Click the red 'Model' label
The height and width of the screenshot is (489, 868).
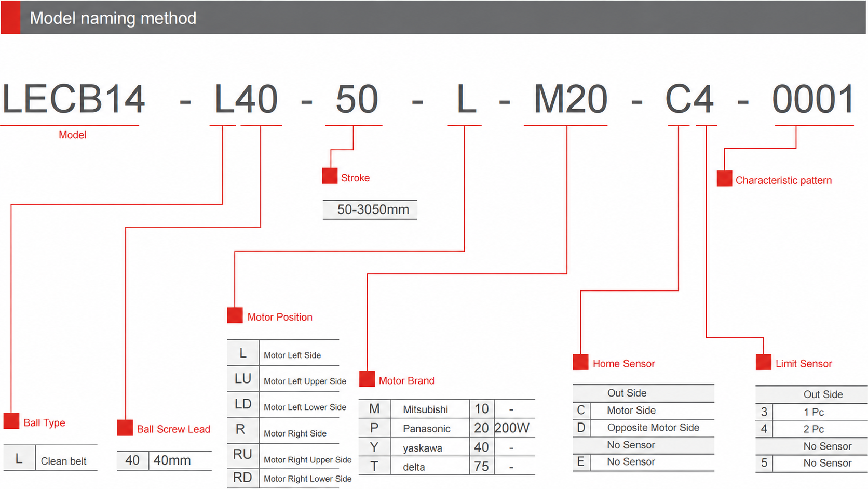coord(72,135)
